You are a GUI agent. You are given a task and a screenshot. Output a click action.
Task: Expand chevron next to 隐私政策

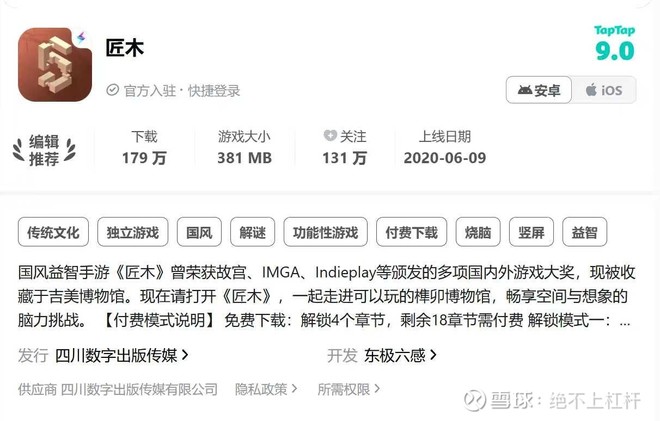click(294, 388)
